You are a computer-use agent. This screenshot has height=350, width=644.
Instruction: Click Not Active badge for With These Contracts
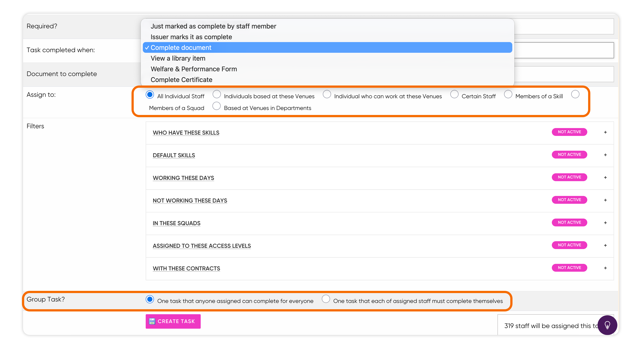pos(569,268)
